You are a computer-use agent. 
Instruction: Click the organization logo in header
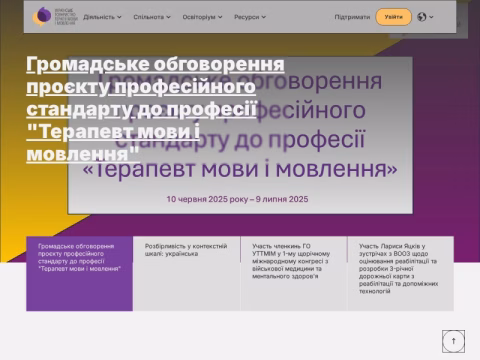(55, 17)
